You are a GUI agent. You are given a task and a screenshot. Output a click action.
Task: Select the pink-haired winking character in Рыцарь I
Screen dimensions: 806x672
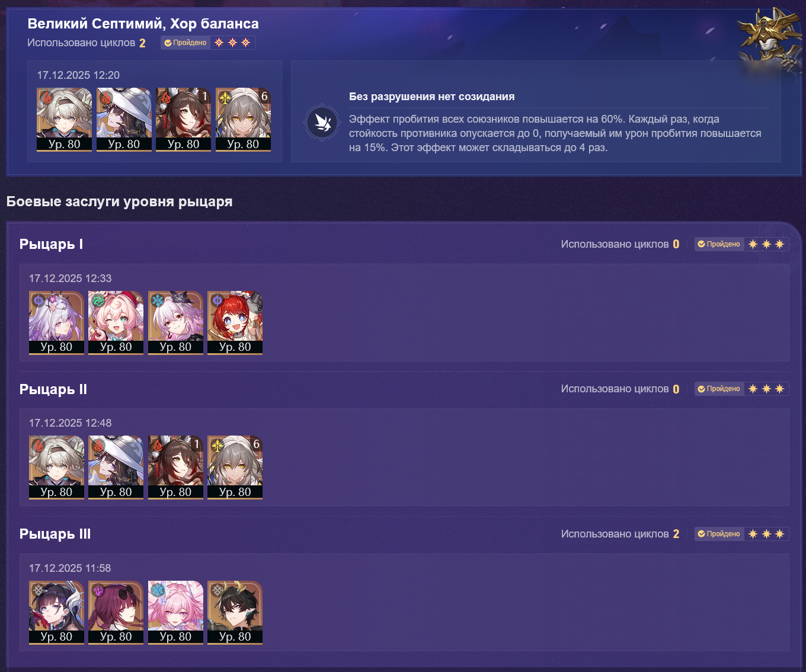pos(116,323)
